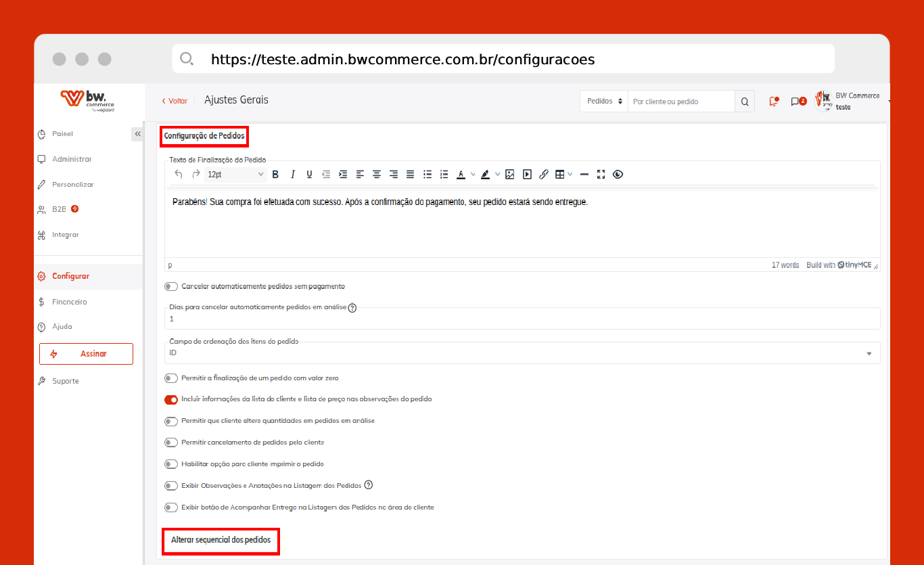The image size is (924, 565).
Task: Open the Financeiro menu in sidebar
Action: [x=70, y=302]
